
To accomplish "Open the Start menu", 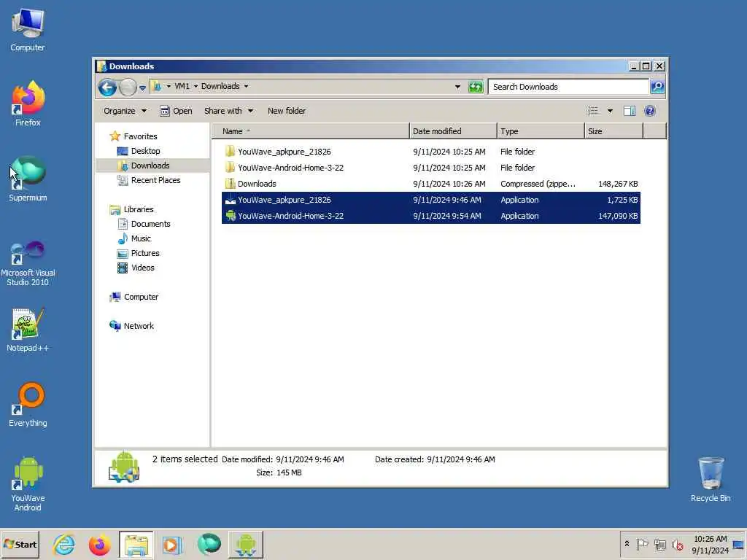I will [x=20, y=544].
